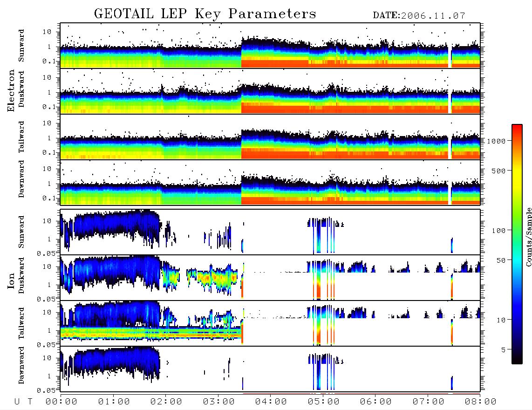Select the Electron "Dawnward" panel label

pyautogui.click(x=21, y=179)
